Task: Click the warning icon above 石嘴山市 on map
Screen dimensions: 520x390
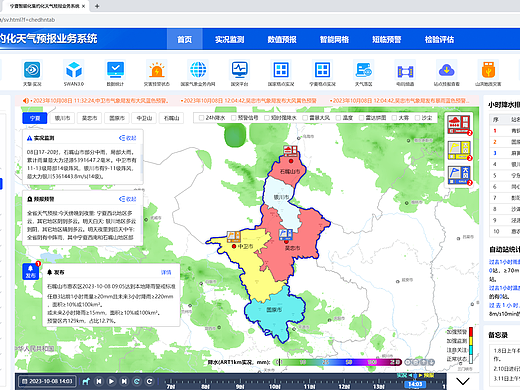Action: tap(290, 151)
